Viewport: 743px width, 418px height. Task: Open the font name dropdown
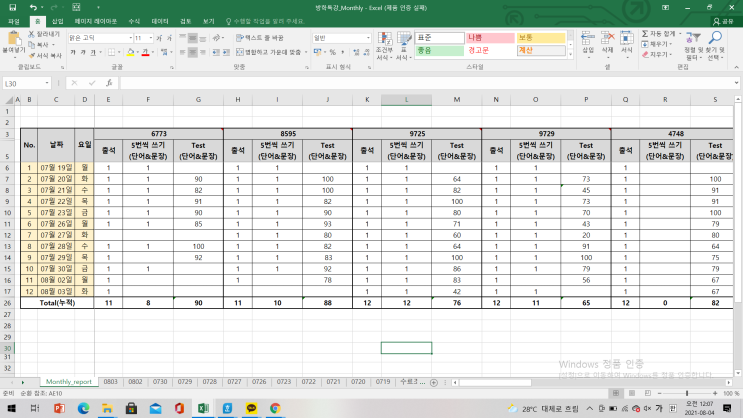click(x=130, y=38)
